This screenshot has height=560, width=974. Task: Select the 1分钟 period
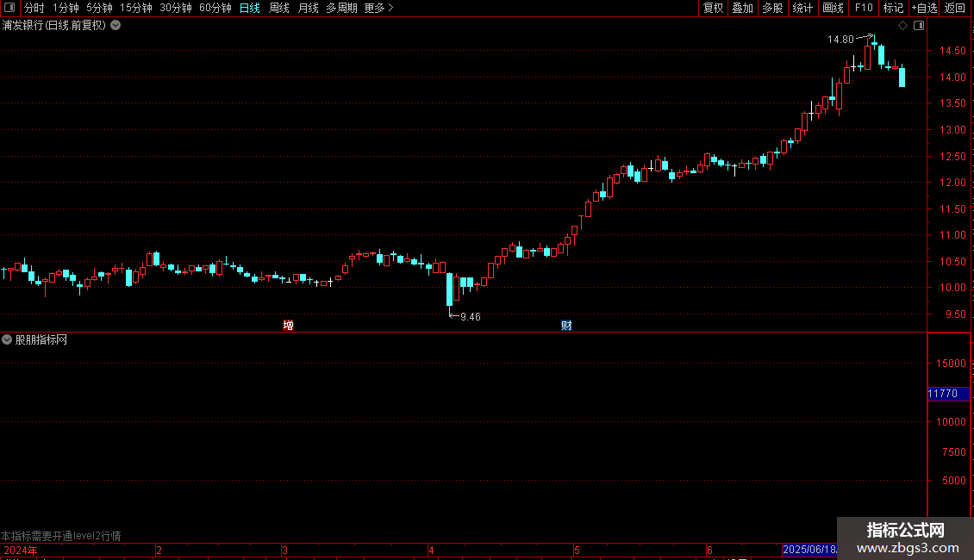[66, 8]
